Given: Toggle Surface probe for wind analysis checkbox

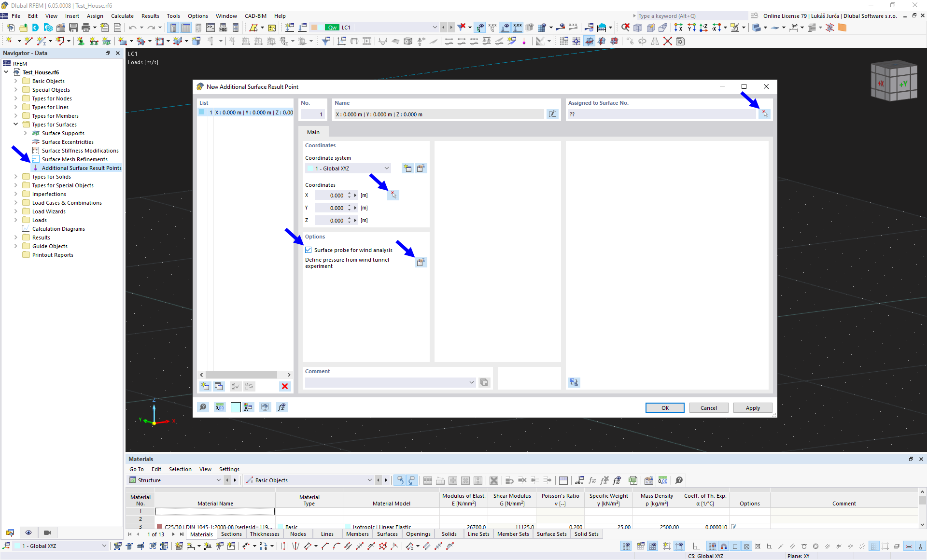Looking at the screenshot, I should [x=309, y=250].
